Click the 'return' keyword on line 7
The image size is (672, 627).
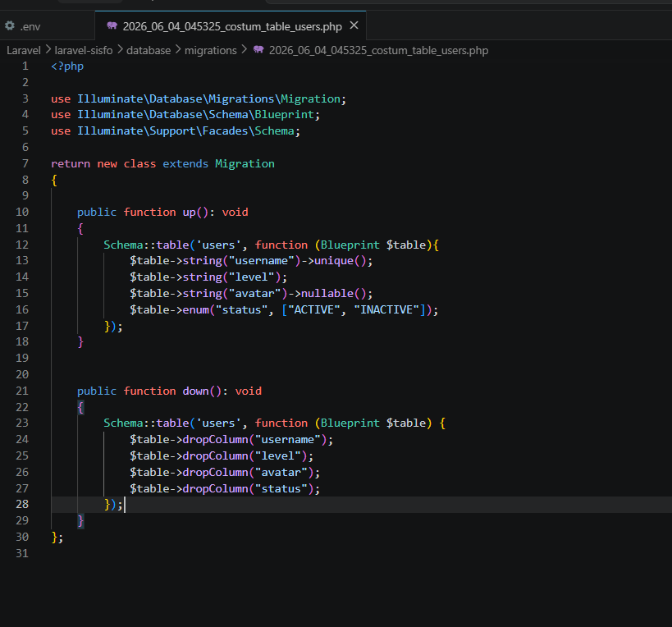coord(71,163)
